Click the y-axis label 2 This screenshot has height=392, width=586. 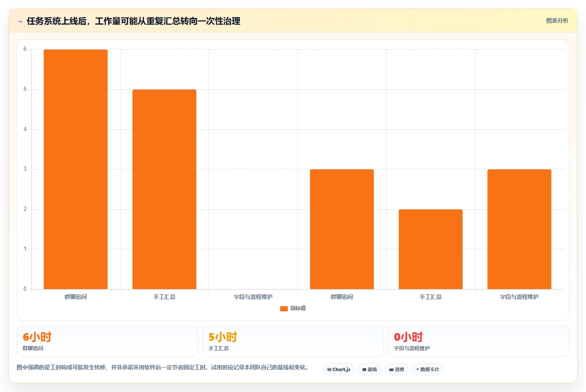pyautogui.click(x=25, y=209)
